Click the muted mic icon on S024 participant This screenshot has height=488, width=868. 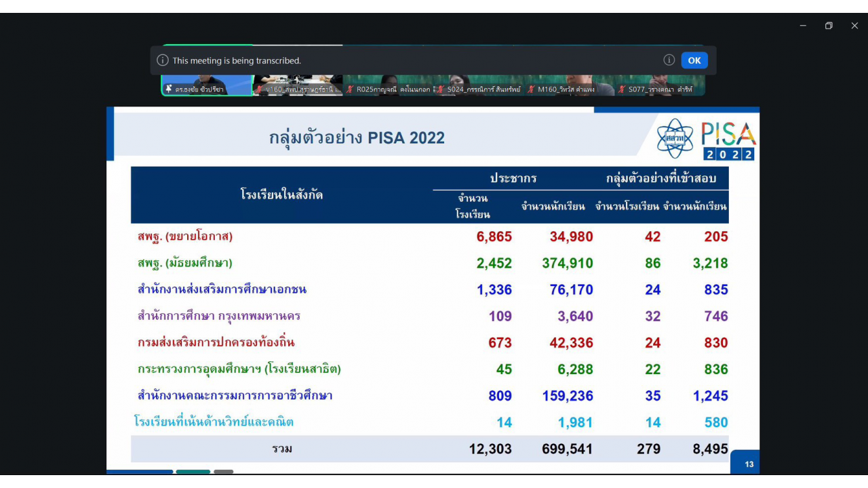(x=441, y=89)
